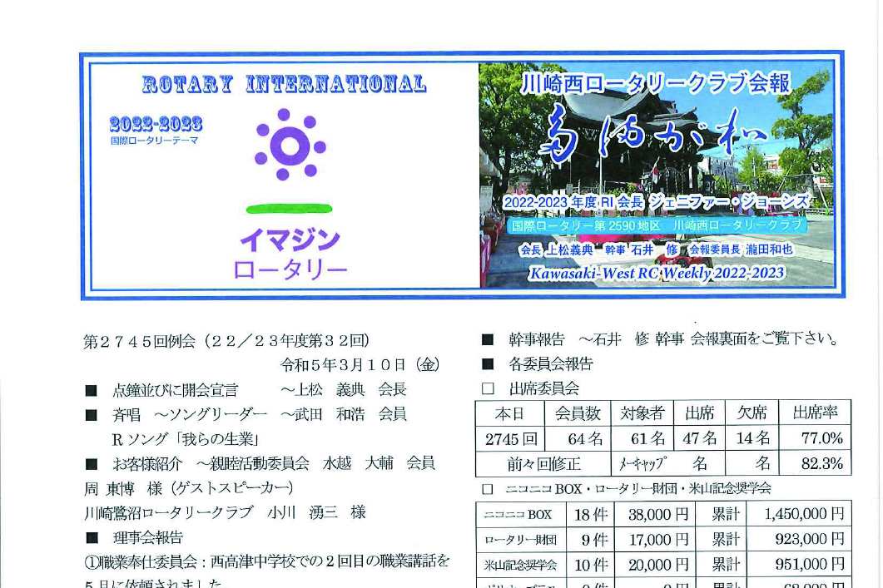Screen dimensions: 883x588
Task: Click the 61名 cell
Action: [x=642, y=439]
